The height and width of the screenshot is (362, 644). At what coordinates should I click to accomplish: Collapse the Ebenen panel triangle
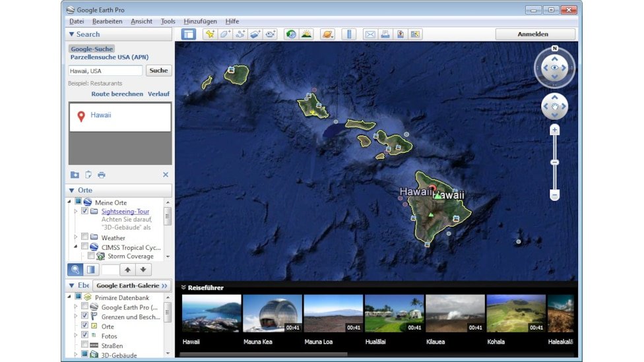pyautogui.click(x=71, y=286)
